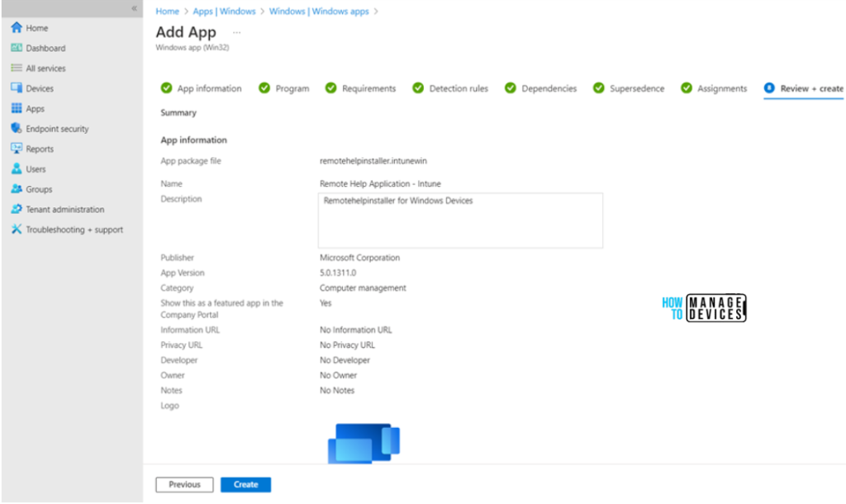Click the Groups people icon
Viewport: 846px width, 504px height.
click(x=17, y=189)
